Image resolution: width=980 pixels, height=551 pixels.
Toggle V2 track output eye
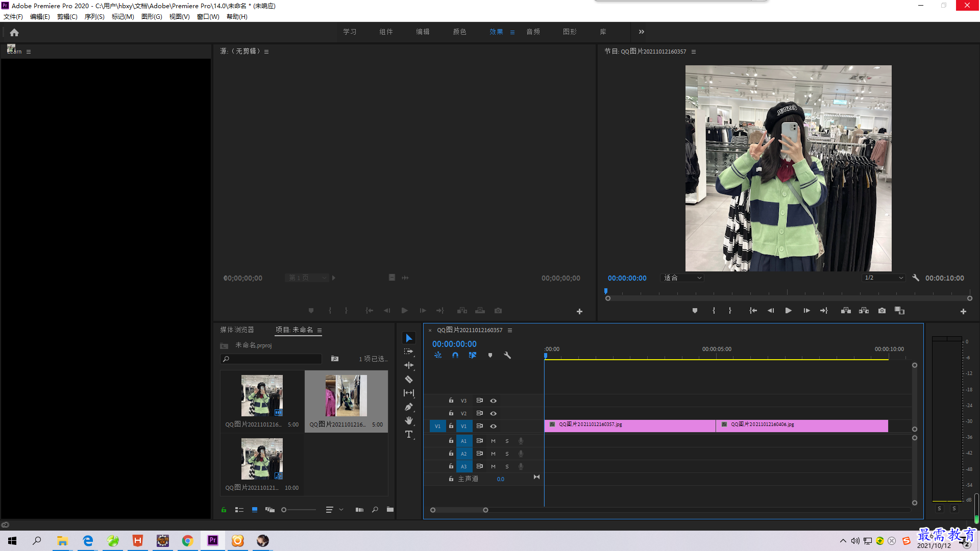point(493,413)
